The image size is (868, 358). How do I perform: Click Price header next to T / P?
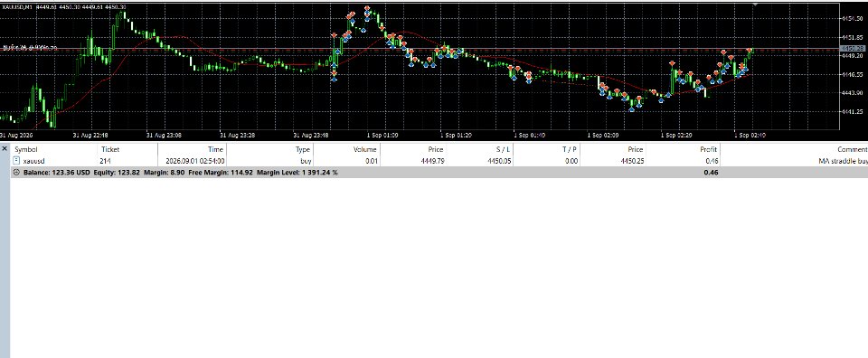635,149
